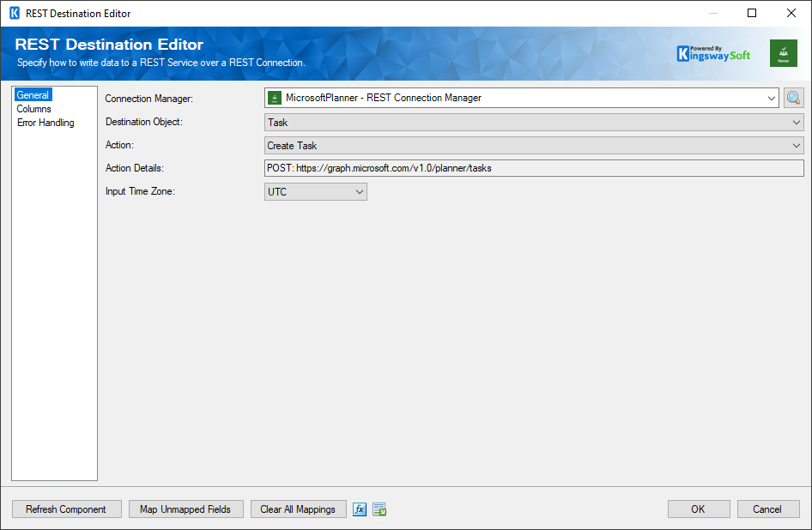Open the column mapping table icon
This screenshot has height=530, width=812.
pos(379,509)
